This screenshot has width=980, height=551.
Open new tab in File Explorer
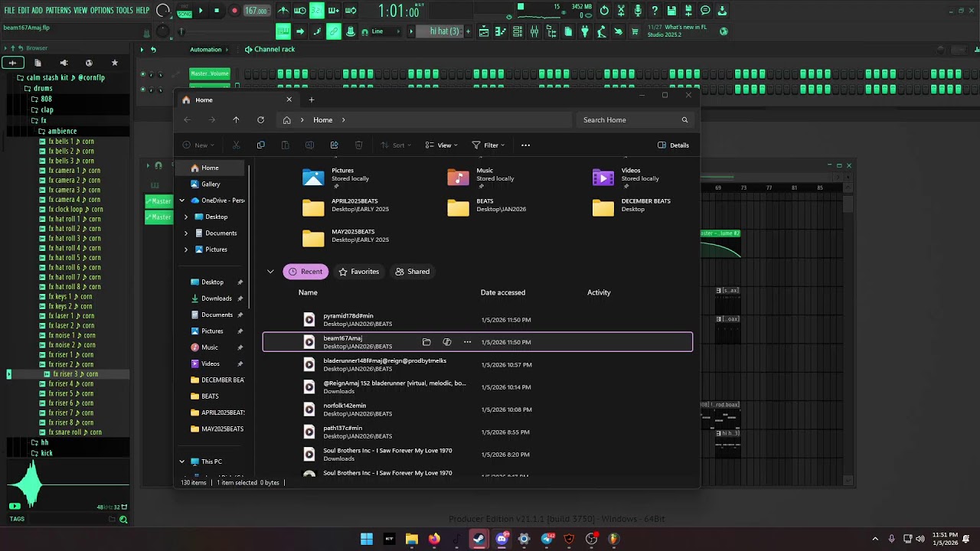[311, 99]
